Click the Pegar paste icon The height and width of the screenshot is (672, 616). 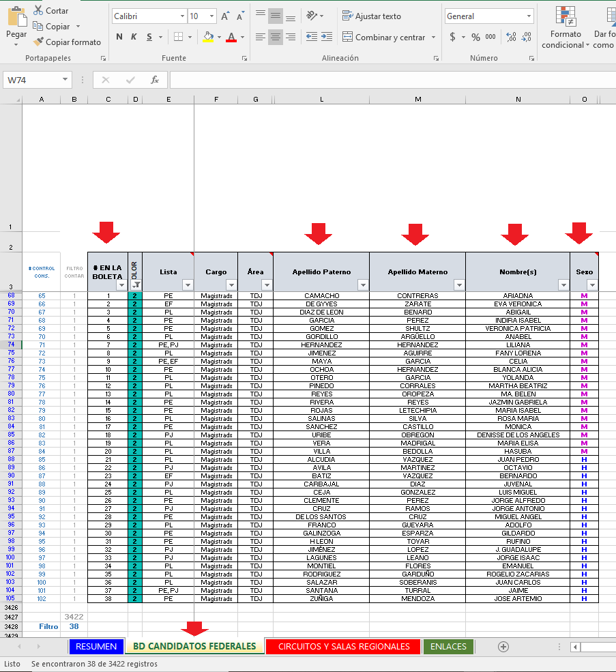coord(16,19)
